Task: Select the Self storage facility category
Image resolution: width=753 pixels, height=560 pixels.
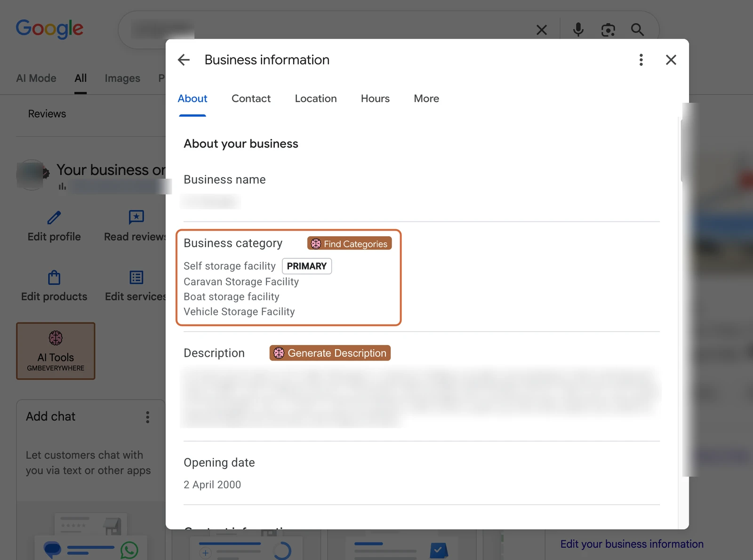Action: (x=230, y=266)
